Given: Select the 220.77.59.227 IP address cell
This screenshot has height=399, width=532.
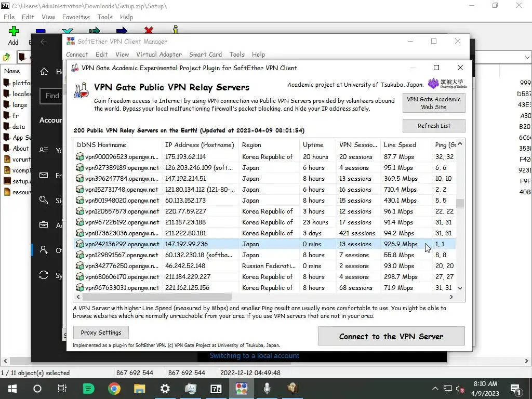Looking at the screenshot, I should pos(185,211).
